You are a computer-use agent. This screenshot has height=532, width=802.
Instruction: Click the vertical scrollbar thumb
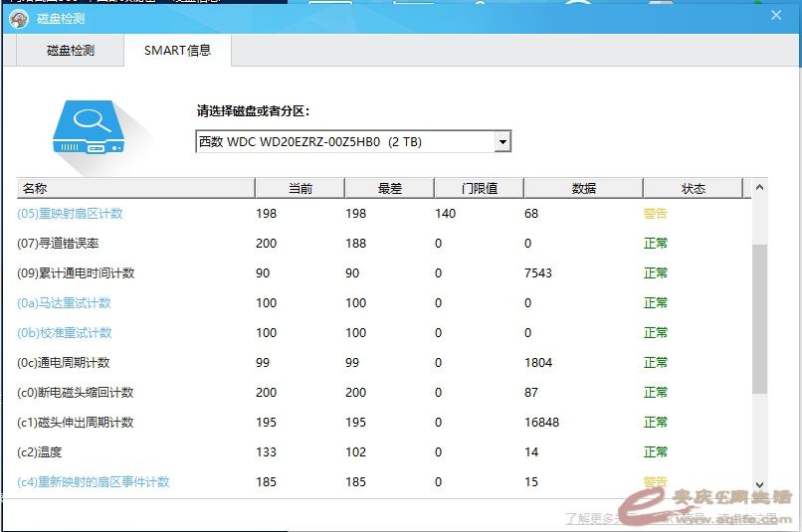[760, 318]
